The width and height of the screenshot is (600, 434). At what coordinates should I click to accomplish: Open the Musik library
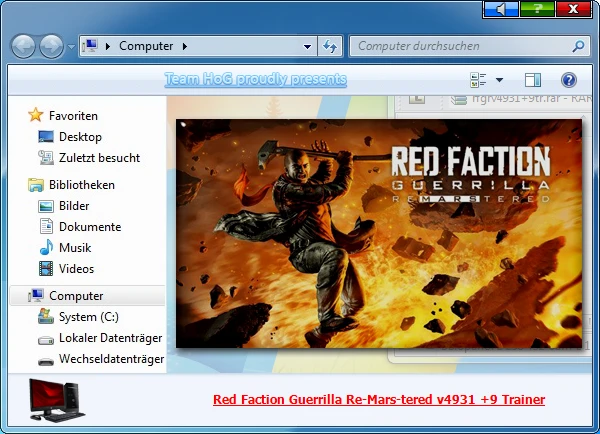coord(75,248)
